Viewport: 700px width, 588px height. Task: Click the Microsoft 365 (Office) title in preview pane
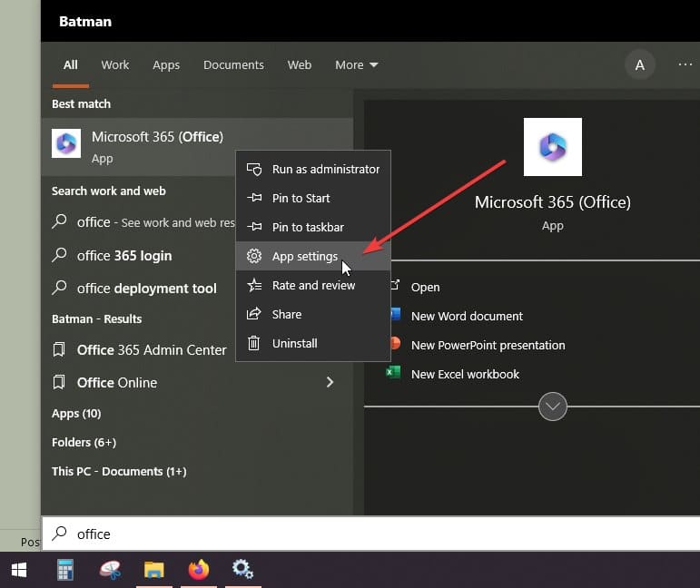tap(552, 202)
